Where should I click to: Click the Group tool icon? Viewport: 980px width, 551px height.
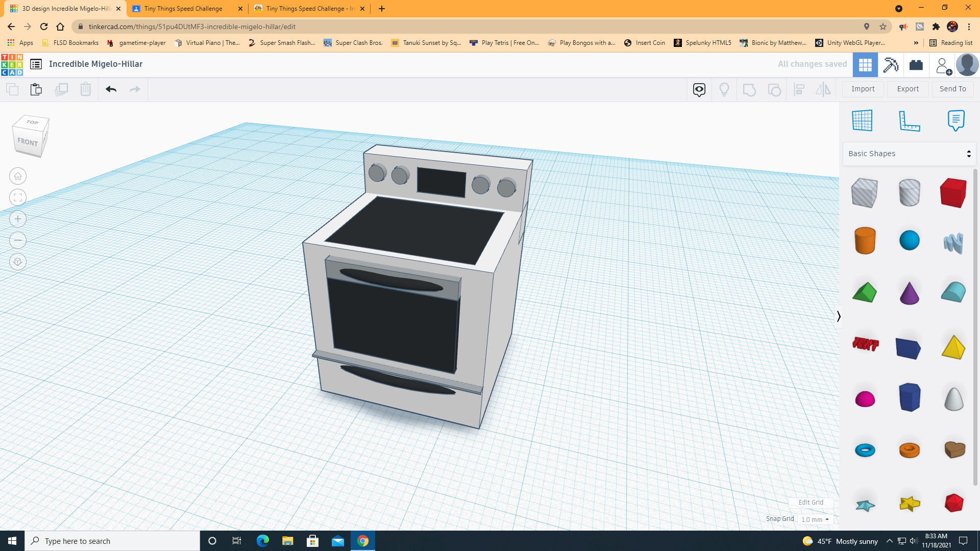tap(749, 89)
